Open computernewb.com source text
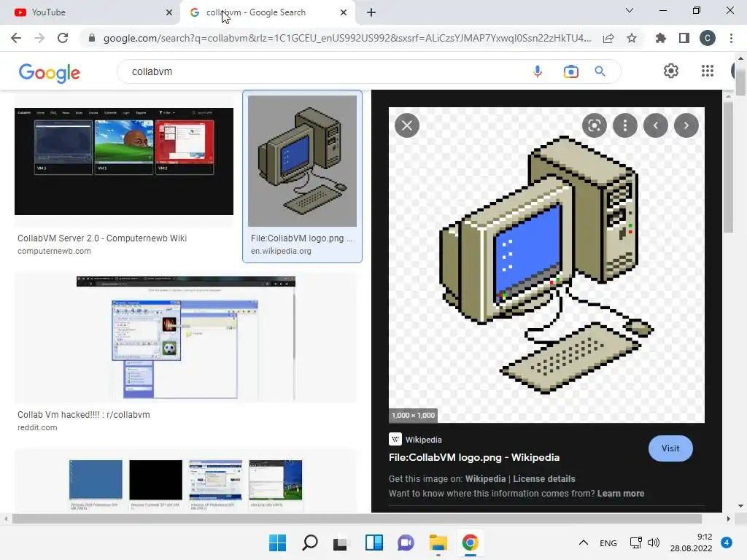This screenshot has height=560, width=747. (x=54, y=251)
